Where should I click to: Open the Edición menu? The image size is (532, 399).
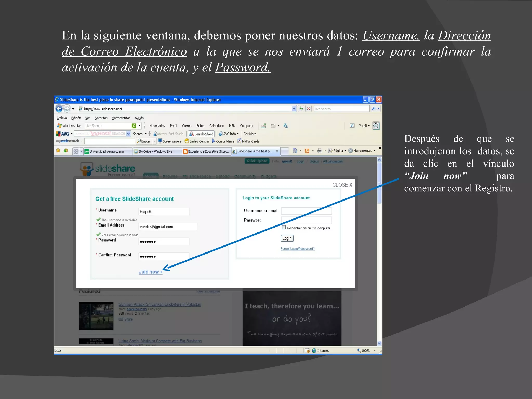click(76, 118)
